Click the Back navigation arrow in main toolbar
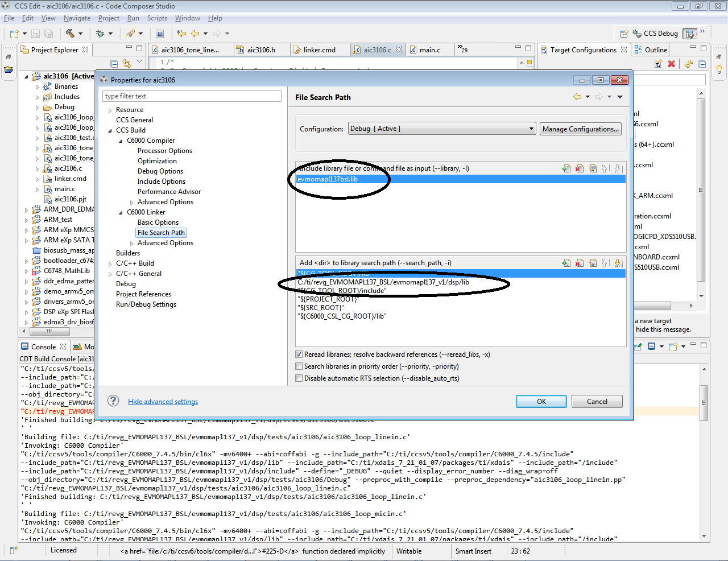The height and width of the screenshot is (561, 728). [x=195, y=34]
